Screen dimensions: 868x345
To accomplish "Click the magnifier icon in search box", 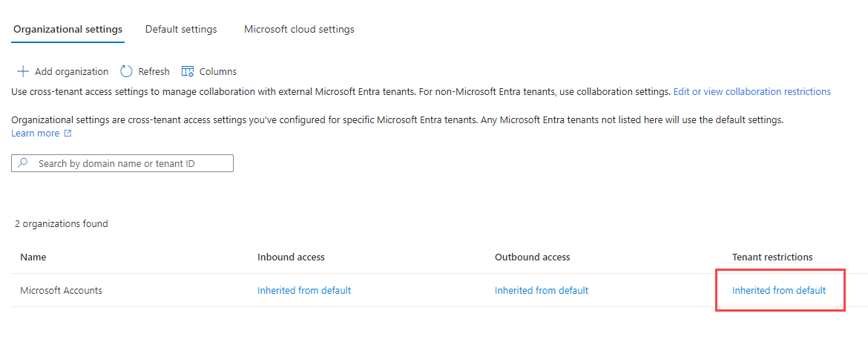I will (23, 163).
